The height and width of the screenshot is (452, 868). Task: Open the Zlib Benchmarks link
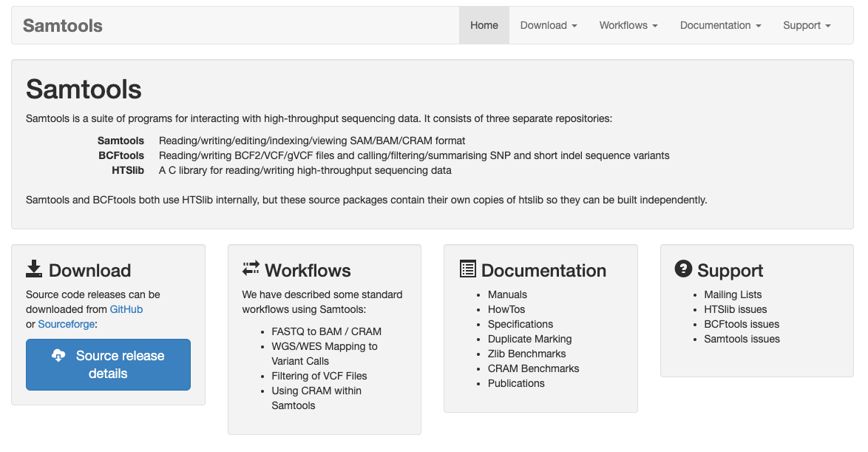coord(526,354)
